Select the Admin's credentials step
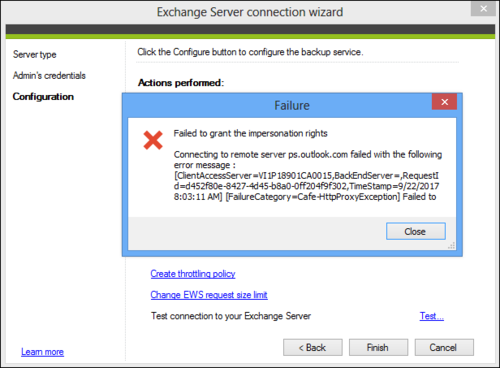The width and height of the screenshot is (500, 368). [49, 76]
